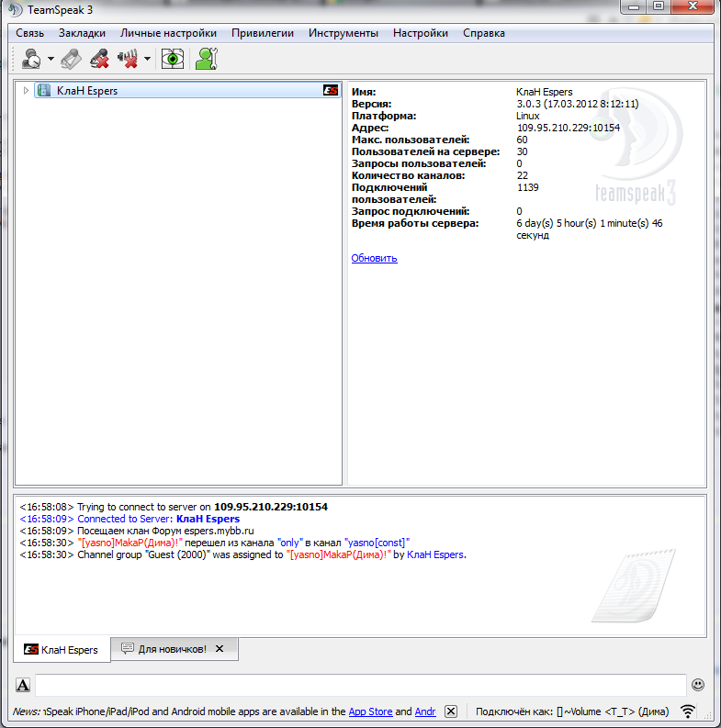Click Connected to Server log line
Image resolution: width=721 pixels, height=728 pixels.
[130, 519]
